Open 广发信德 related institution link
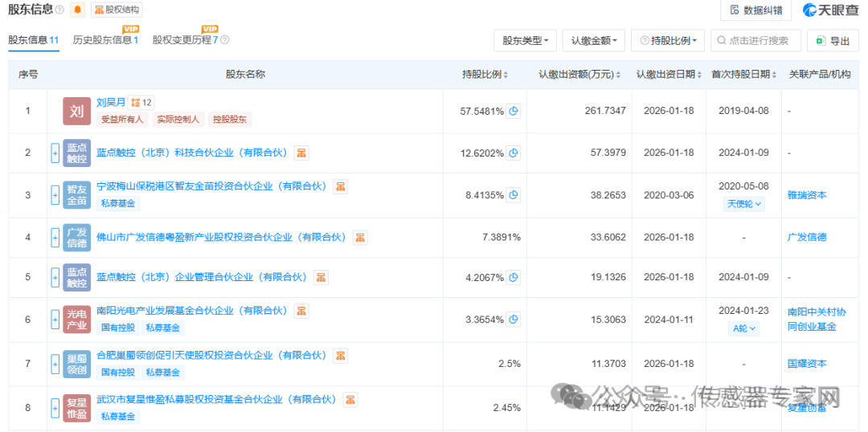The image size is (868, 432). pos(807,238)
